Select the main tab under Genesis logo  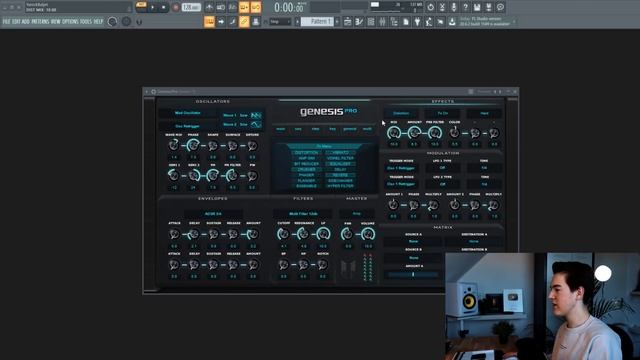pos(280,129)
